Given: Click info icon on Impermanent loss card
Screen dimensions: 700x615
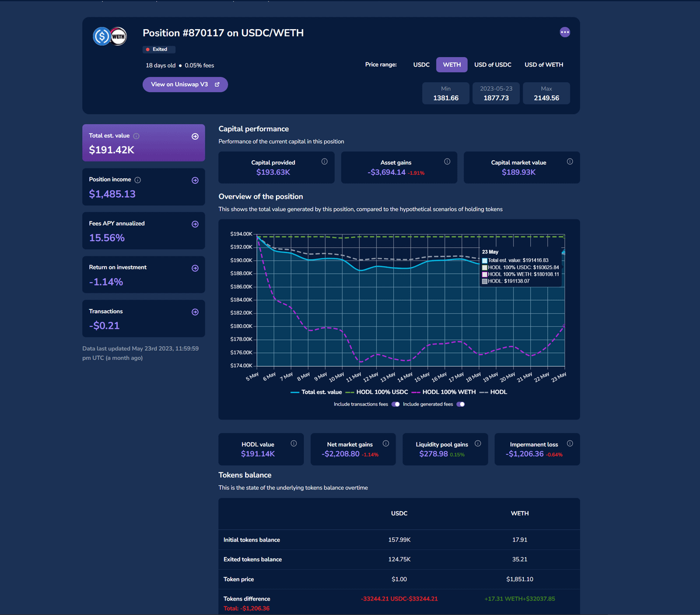Looking at the screenshot, I should pyautogui.click(x=570, y=444).
